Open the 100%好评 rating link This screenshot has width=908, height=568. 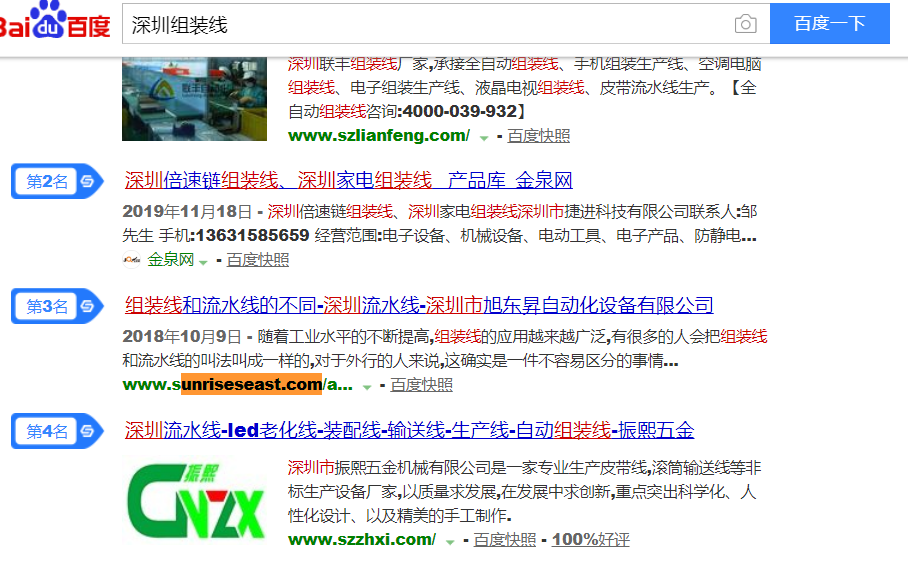tap(591, 540)
